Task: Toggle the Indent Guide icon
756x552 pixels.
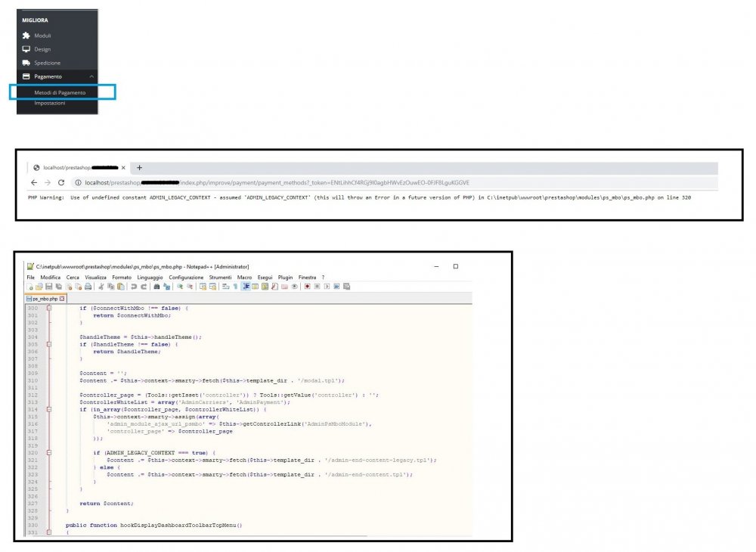Action: point(246,287)
